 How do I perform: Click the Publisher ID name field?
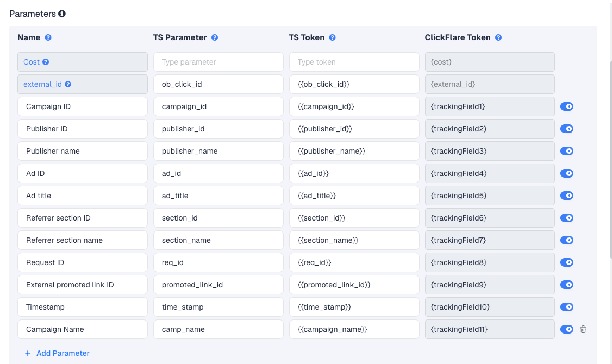pyautogui.click(x=83, y=129)
